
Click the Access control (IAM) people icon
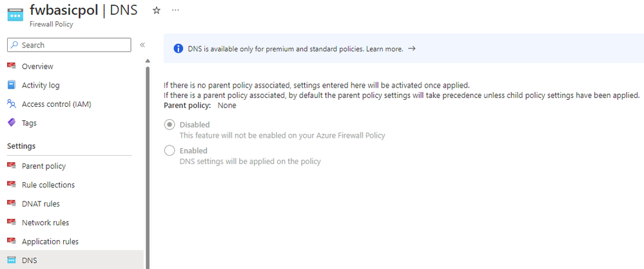click(x=12, y=104)
